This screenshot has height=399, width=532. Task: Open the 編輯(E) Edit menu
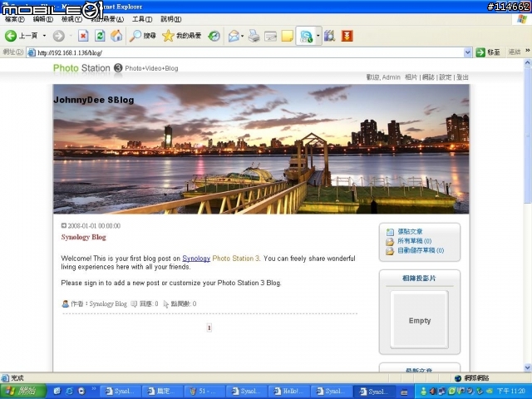tap(42, 19)
